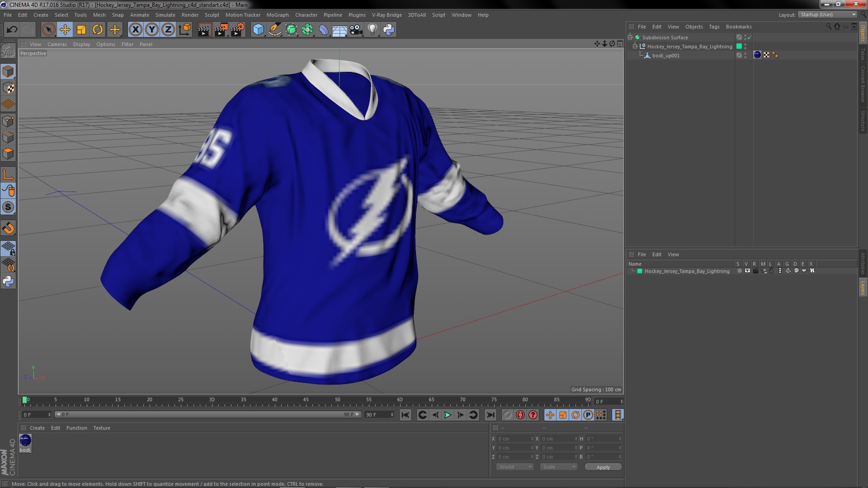Activate the Scale tool

pos(81,30)
